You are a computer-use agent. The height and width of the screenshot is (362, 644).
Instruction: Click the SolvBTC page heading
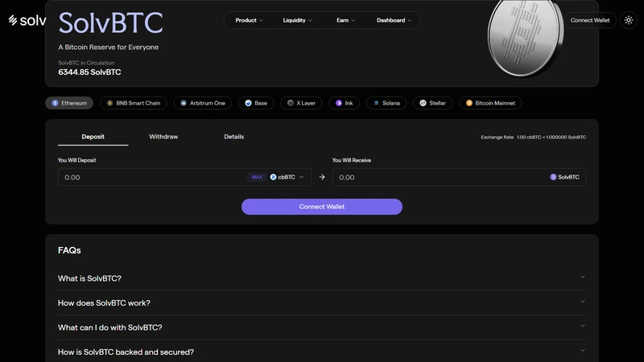[x=111, y=23]
